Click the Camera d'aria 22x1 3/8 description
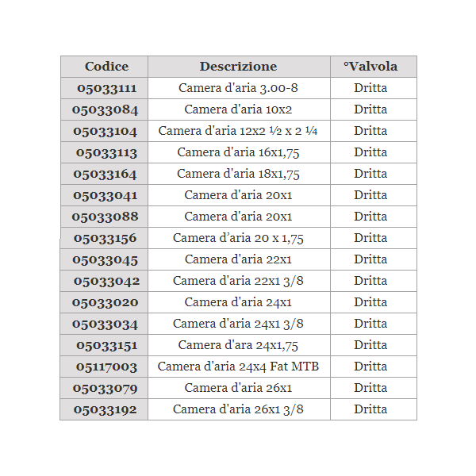This screenshot has height=476, width=476. point(238,281)
